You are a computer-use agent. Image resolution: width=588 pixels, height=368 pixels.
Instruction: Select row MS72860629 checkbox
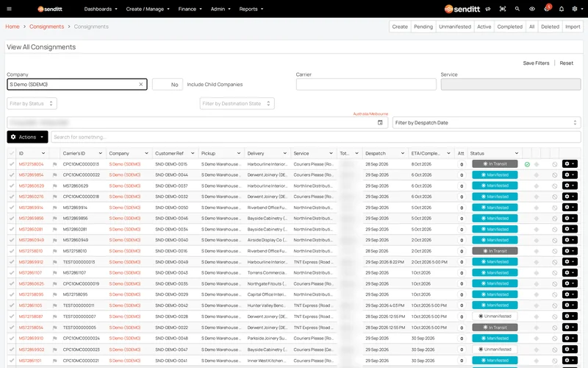[12, 186]
